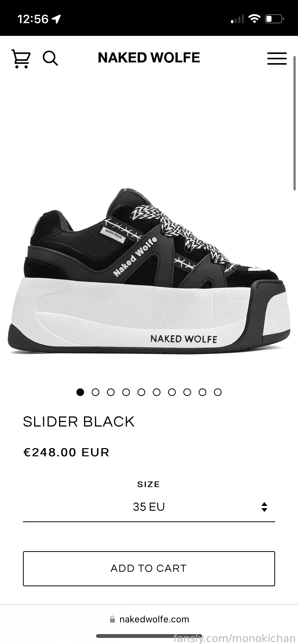Tap the home indicator bar at bottom

[149, 636]
